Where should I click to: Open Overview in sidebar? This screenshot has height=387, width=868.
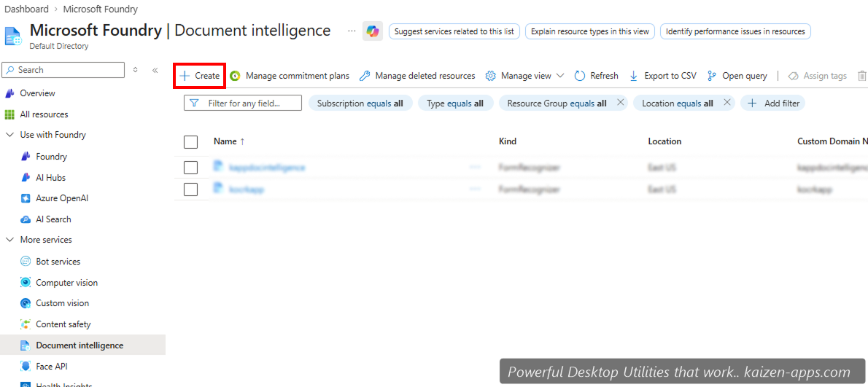coord(38,93)
